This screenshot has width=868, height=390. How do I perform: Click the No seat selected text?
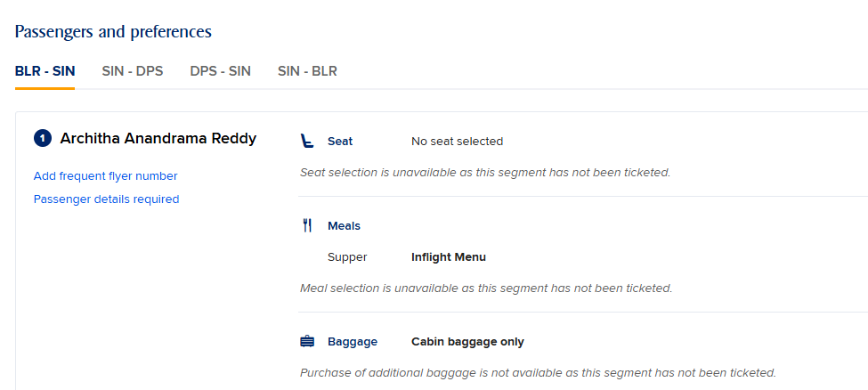[458, 142]
